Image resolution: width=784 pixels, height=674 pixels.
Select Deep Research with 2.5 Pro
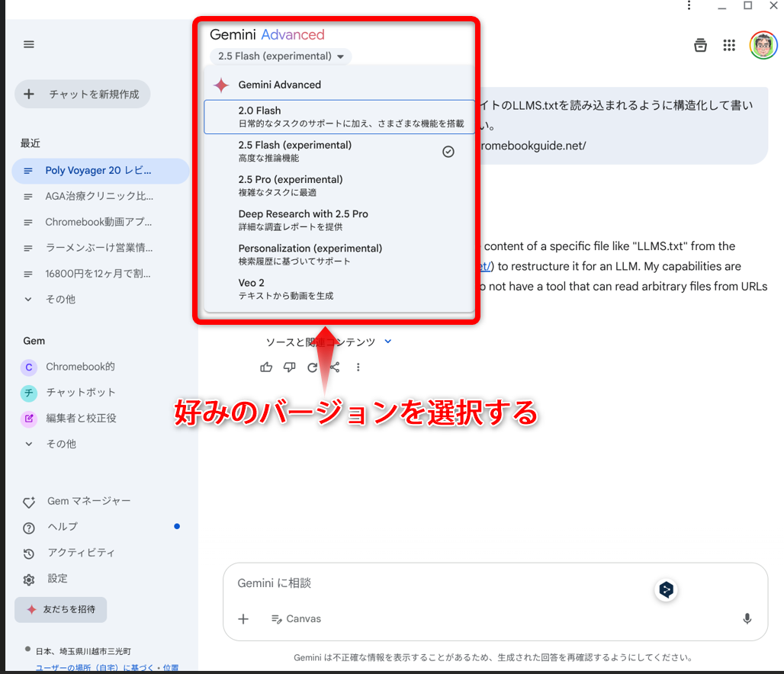(339, 220)
